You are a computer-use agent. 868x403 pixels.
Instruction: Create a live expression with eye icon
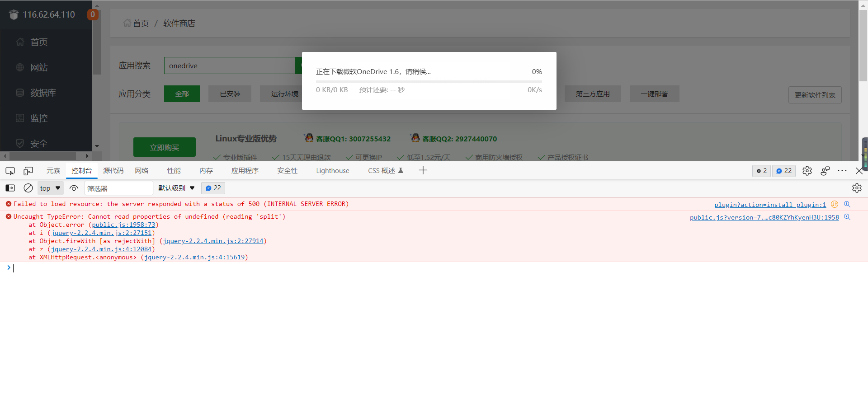[74, 188]
